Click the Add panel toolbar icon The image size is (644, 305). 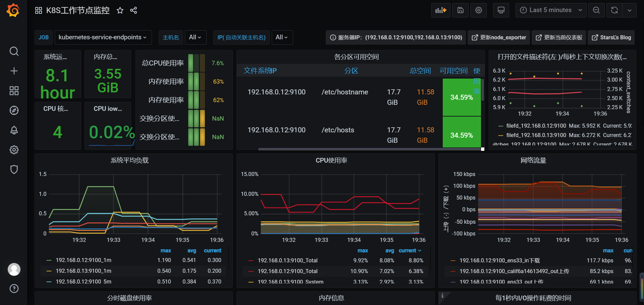(x=440, y=10)
